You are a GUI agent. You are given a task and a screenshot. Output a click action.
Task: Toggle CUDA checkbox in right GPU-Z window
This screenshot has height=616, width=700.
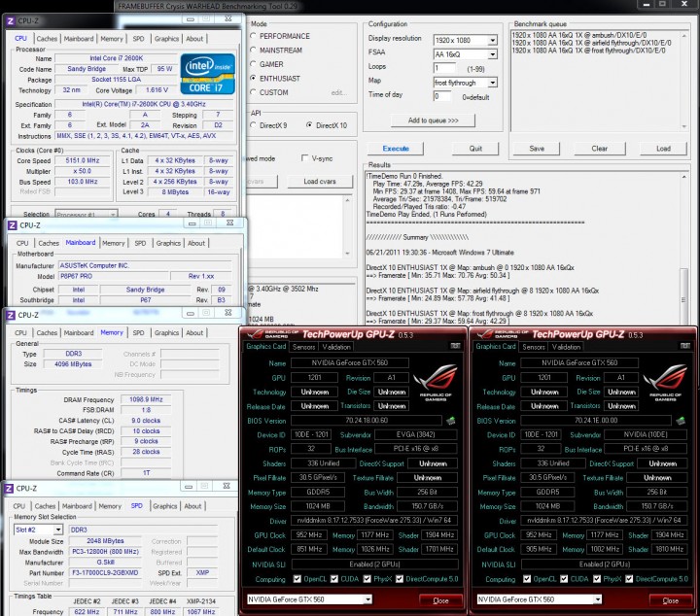pos(564,579)
